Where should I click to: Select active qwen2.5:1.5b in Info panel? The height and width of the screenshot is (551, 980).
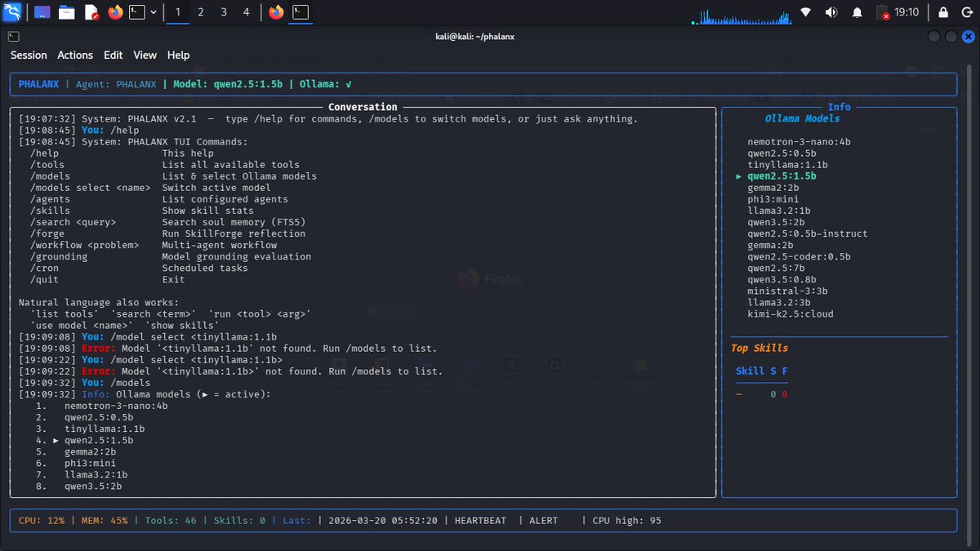782,176
